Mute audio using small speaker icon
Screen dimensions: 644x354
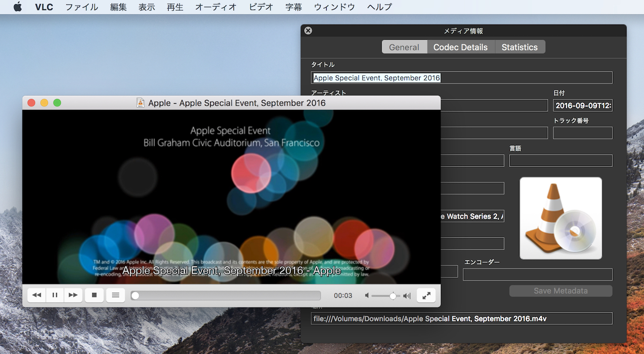[367, 296]
